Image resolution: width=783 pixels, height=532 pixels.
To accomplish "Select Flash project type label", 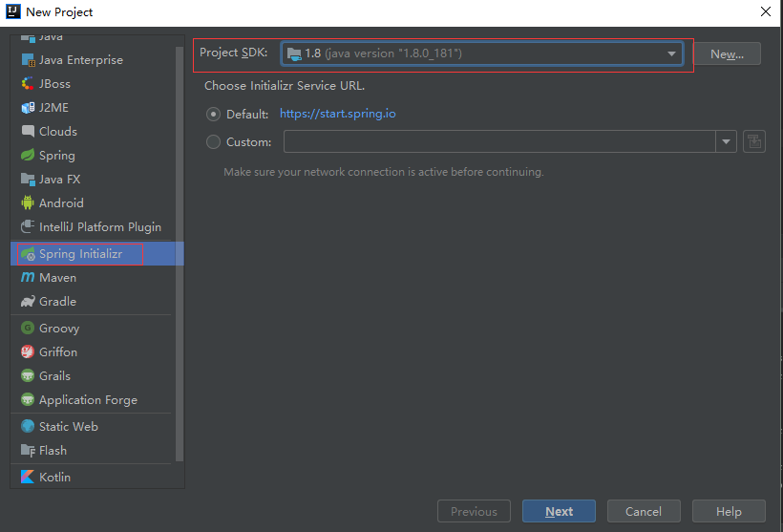I will [53, 451].
